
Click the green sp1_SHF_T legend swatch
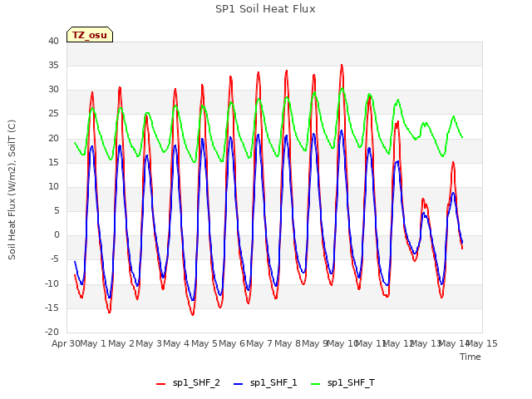316,384
